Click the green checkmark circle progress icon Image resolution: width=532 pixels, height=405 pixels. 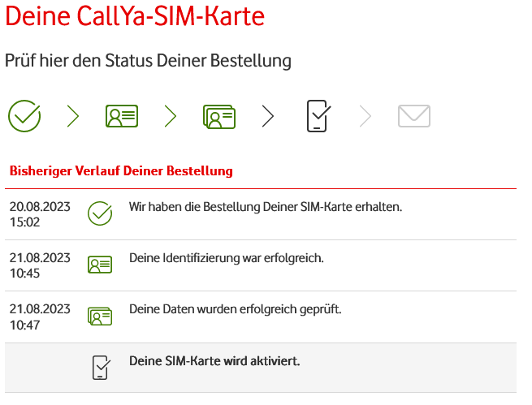[24, 116]
